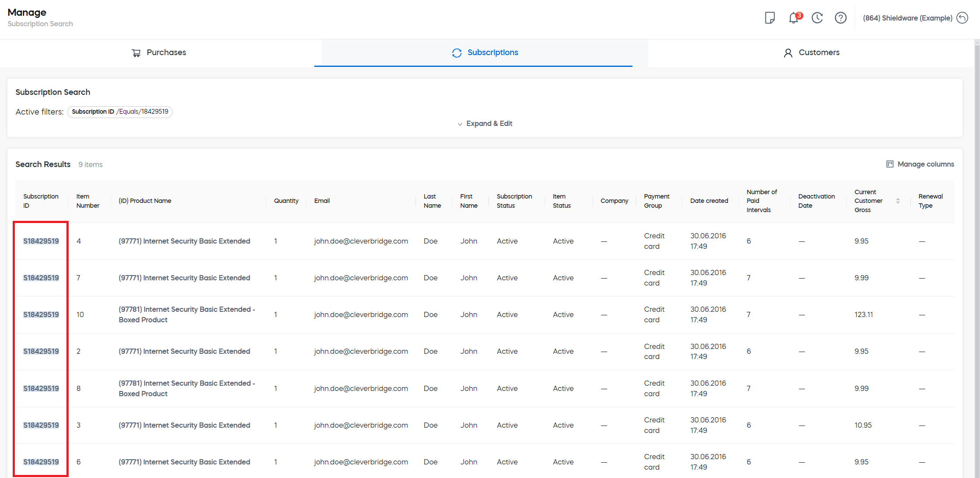Image resolution: width=980 pixels, height=478 pixels.
Task: Click the 123.11 gross value
Action: [864, 314]
